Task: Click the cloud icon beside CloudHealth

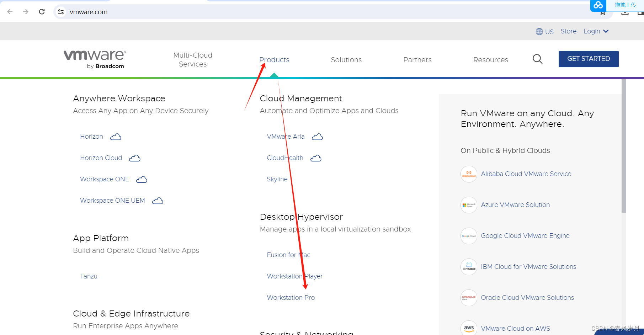Action: pos(316,158)
